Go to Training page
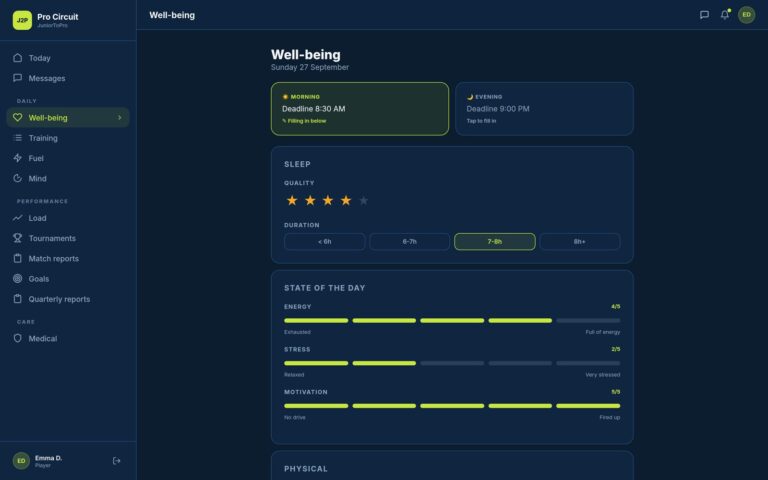This screenshot has height=480, width=768. tap(68, 138)
